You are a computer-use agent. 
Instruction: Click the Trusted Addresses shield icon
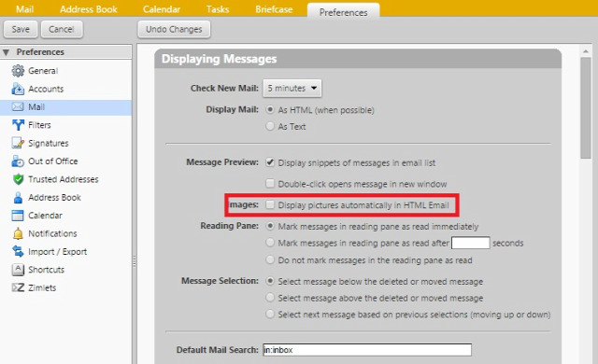tap(18, 179)
